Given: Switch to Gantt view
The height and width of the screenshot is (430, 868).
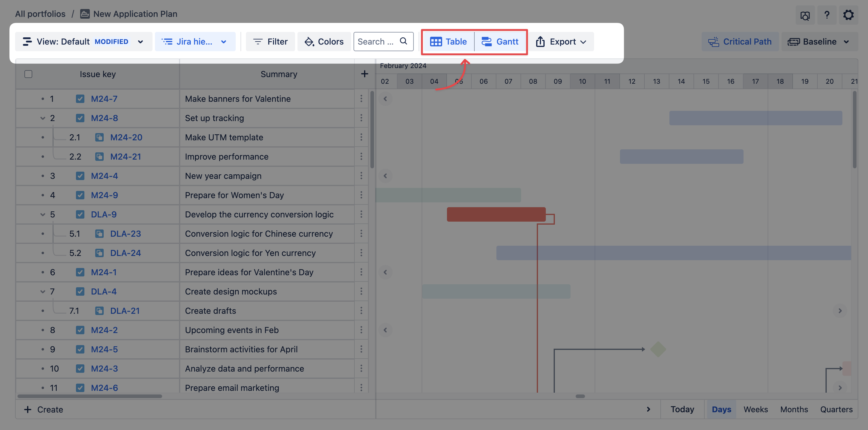Looking at the screenshot, I should click(x=500, y=42).
